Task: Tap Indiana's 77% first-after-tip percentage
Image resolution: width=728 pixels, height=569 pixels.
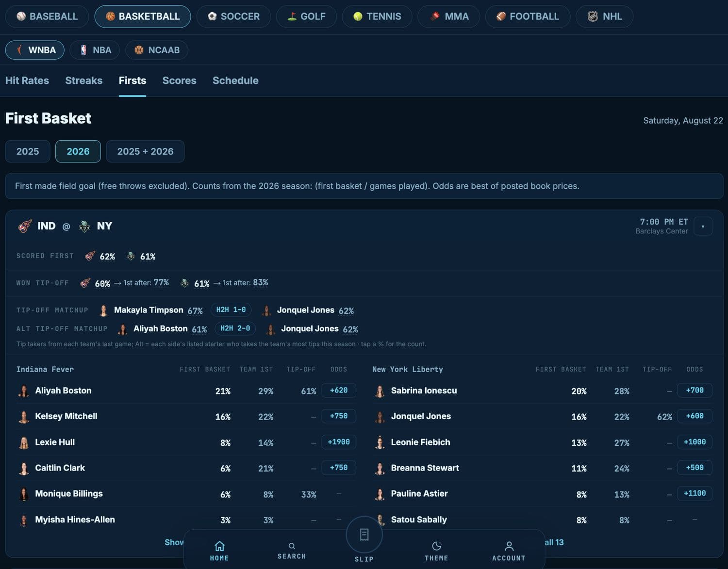Action: point(161,283)
